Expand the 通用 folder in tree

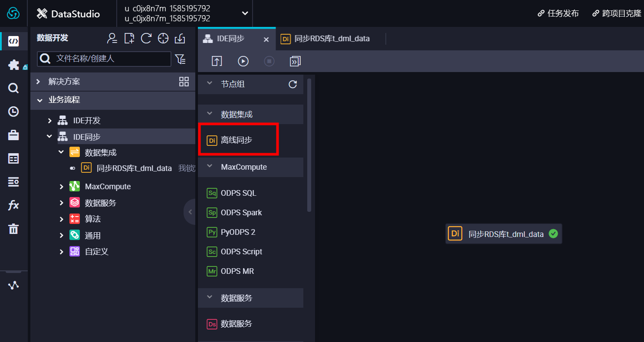coord(61,236)
